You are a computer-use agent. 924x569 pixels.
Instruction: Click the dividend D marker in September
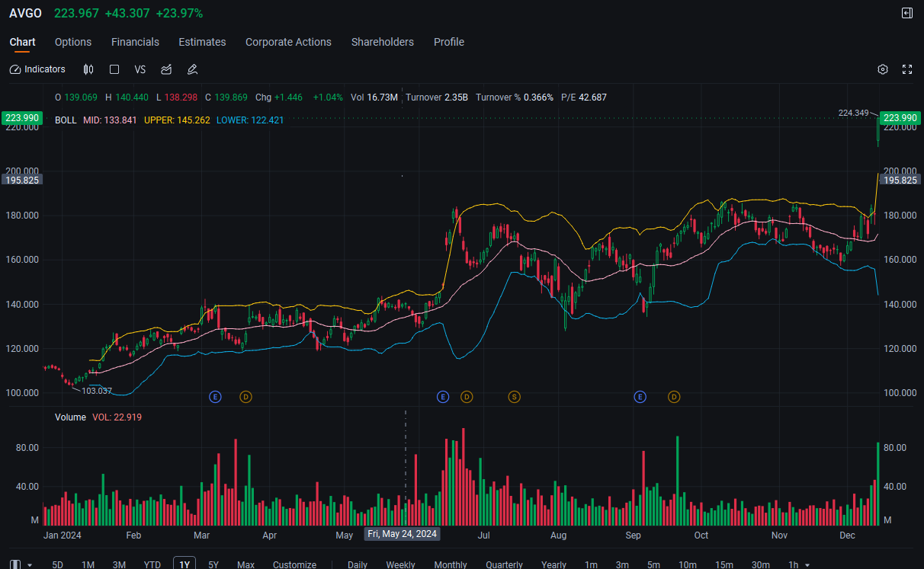point(674,397)
